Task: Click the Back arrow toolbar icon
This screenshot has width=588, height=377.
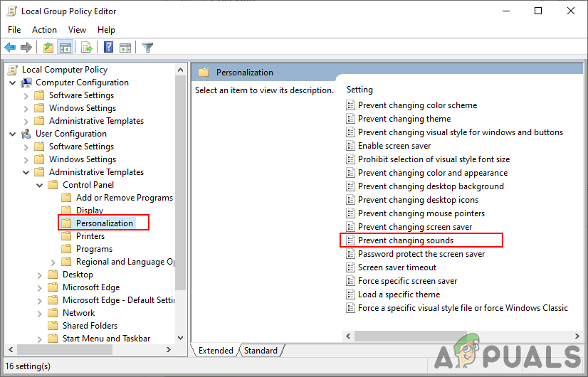Action: point(10,47)
